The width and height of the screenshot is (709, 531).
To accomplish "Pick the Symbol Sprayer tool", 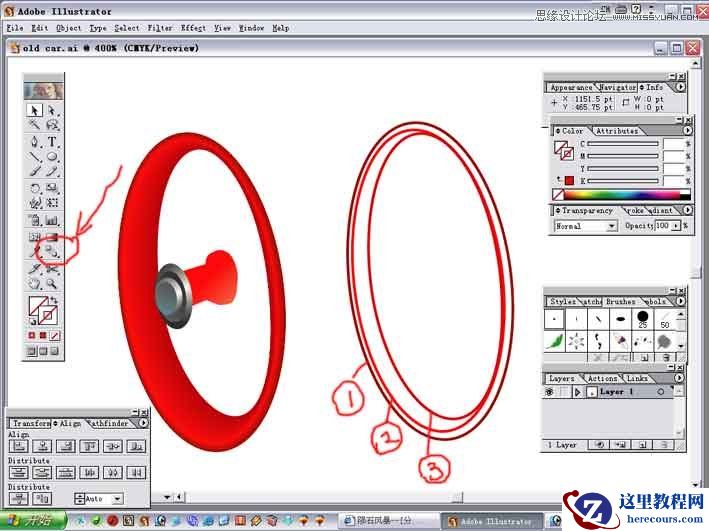I will click(34, 221).
